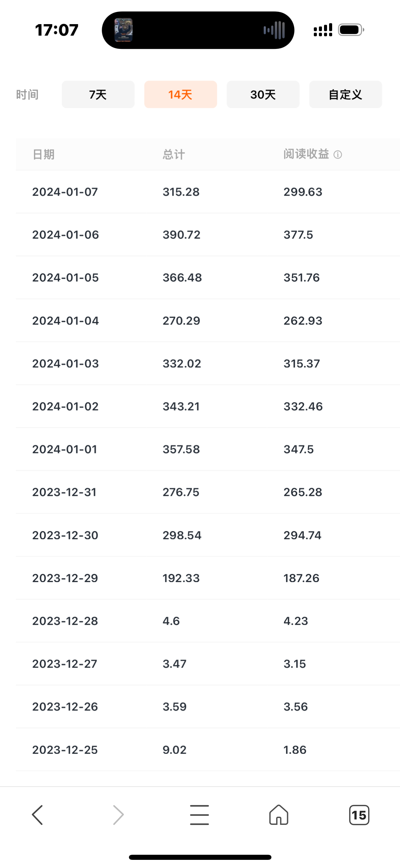Select the 2023-12-25 row
Screen dimensions: 400x868
[208, 749]
